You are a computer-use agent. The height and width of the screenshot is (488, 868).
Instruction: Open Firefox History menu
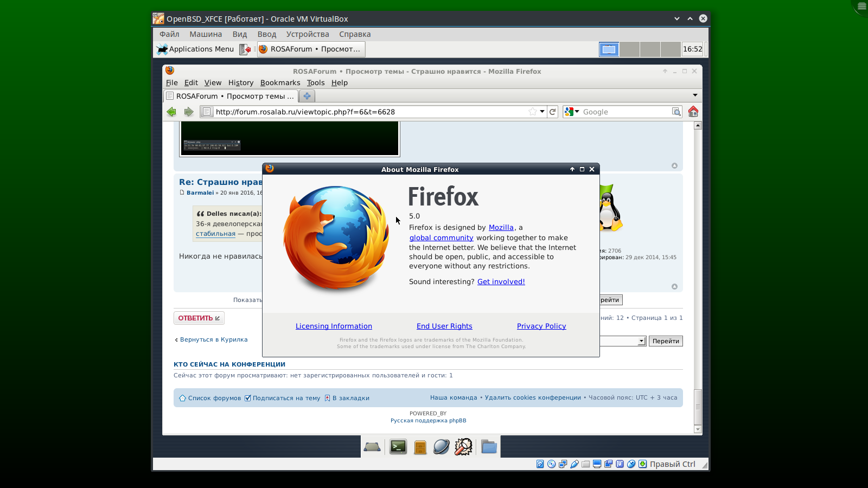click(x=241, y=83)
